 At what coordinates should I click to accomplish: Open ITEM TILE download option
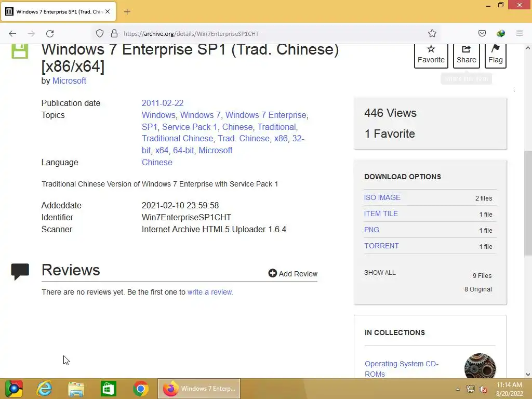coord(381,214)
